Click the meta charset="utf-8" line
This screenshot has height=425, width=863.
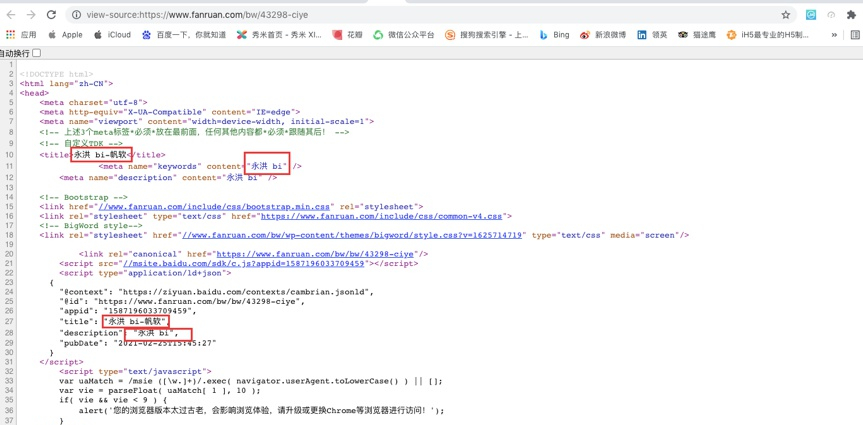tap(94, 102)
